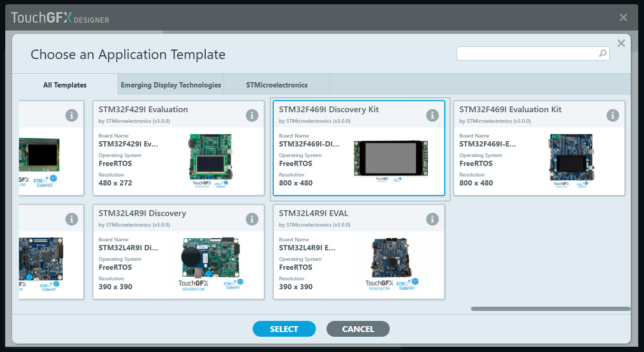The height and width of the screenshot is (352, 644).
Task: Click the STM32L4R9I EVAL title
Action: point(313,213)
